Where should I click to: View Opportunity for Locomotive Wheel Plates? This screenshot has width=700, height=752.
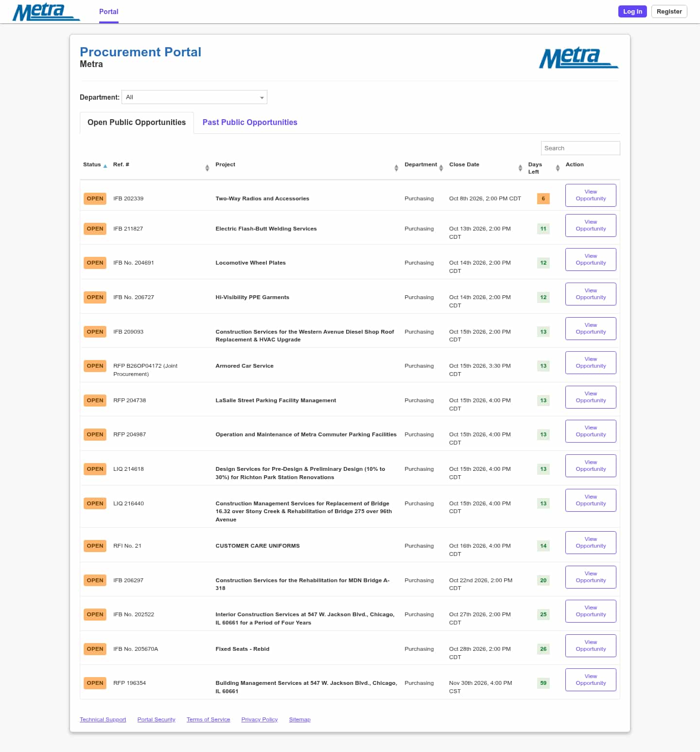[591, 259]
